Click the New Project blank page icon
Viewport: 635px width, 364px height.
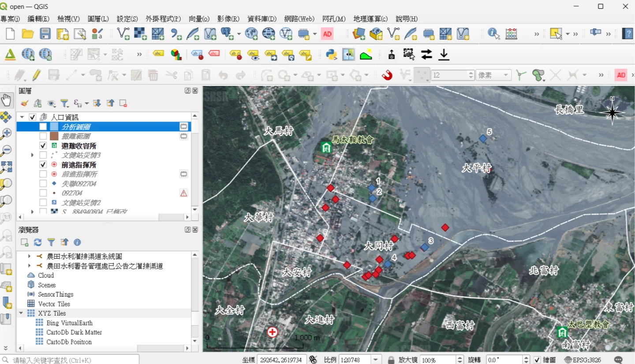click(10, 34)
